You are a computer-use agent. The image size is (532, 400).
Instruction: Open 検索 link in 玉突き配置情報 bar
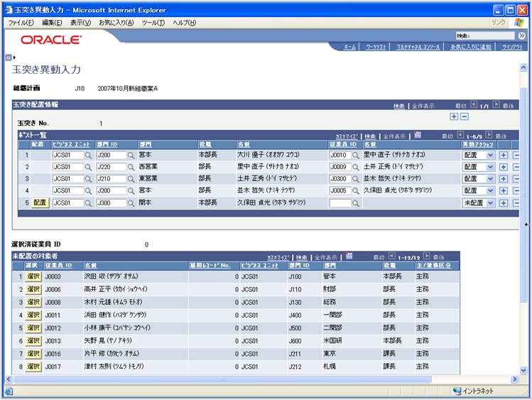coord(399,106)
